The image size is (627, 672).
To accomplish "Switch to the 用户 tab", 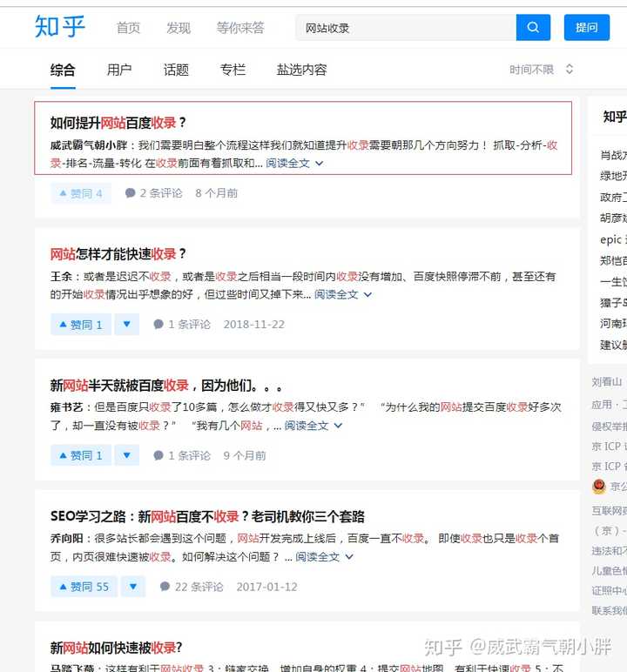I will [119, 70].
